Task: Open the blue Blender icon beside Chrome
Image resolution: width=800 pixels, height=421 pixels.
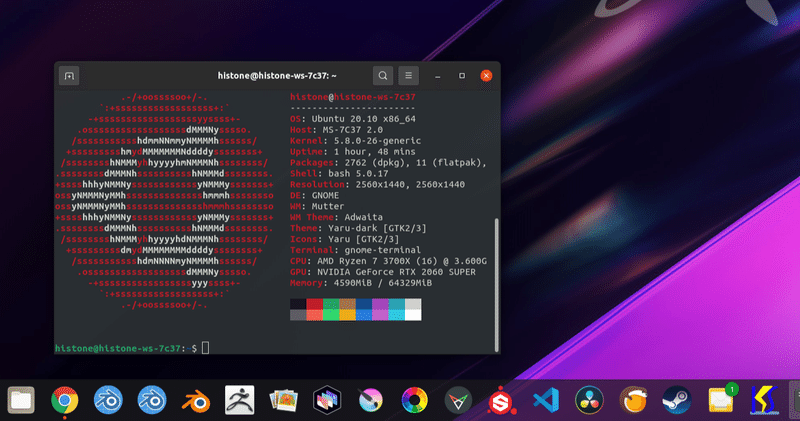Action: tap(108, 400)
